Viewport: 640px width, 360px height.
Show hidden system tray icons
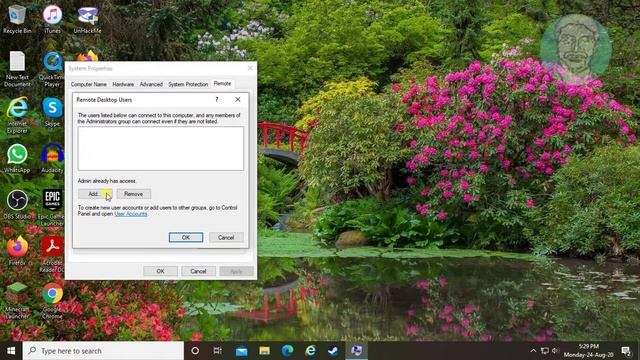click(533, 351)
